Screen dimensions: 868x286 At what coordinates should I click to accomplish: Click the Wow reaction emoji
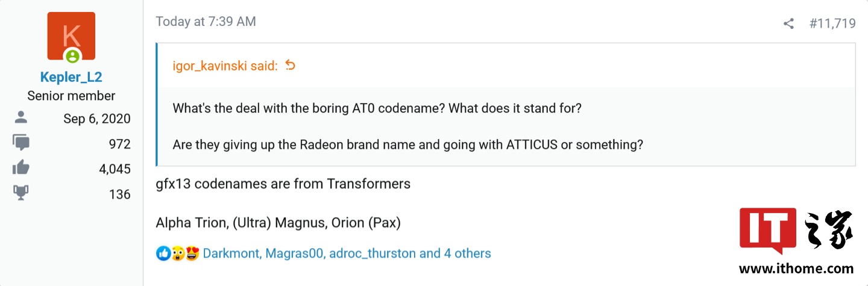pos(178,253)
